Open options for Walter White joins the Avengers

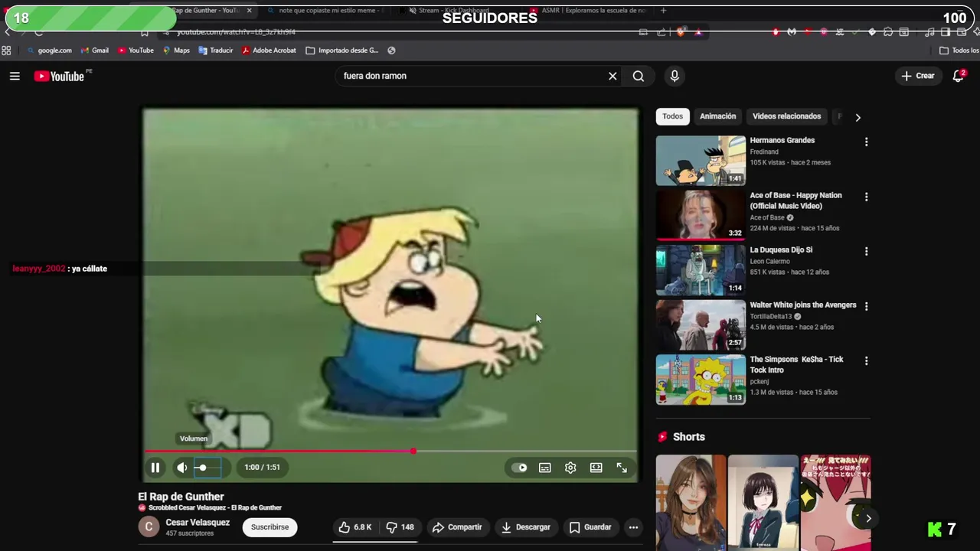coord(866,306)
